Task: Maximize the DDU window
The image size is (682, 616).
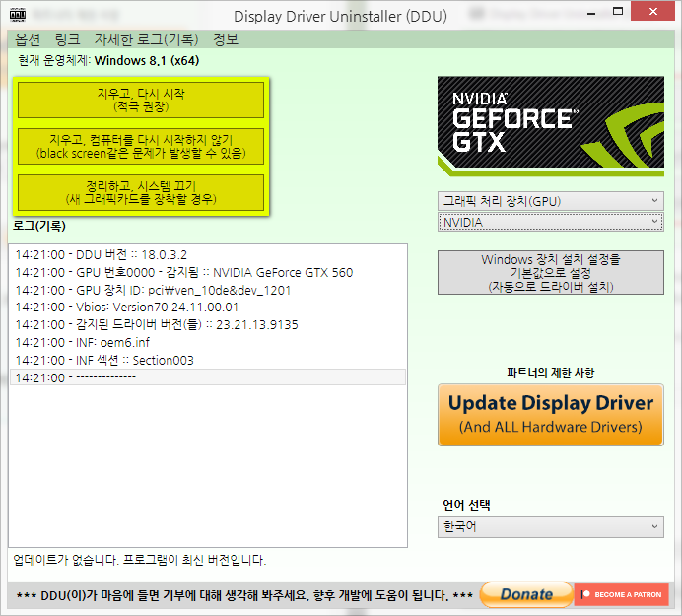Action: coord(618,12)
